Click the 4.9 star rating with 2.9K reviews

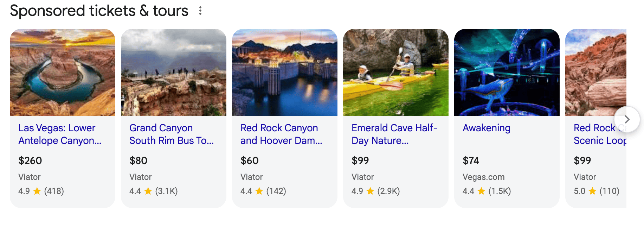tap(376, 191)
